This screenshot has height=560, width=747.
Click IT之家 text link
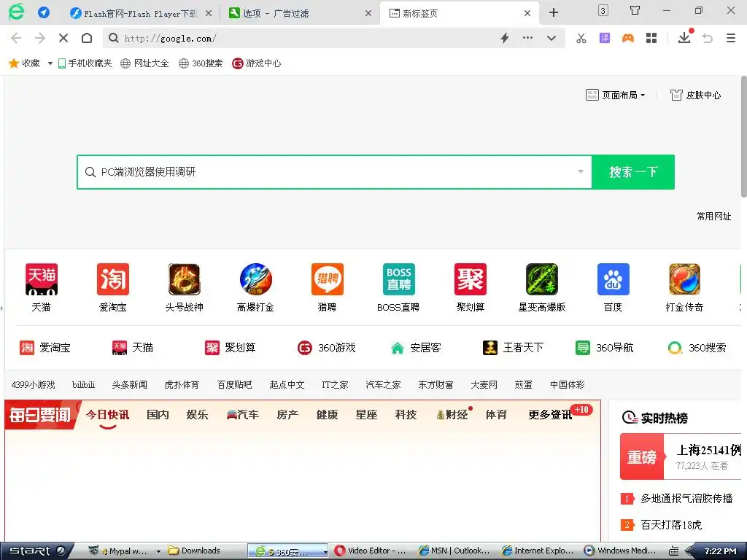pyautogui.click(x=335, y=385)
